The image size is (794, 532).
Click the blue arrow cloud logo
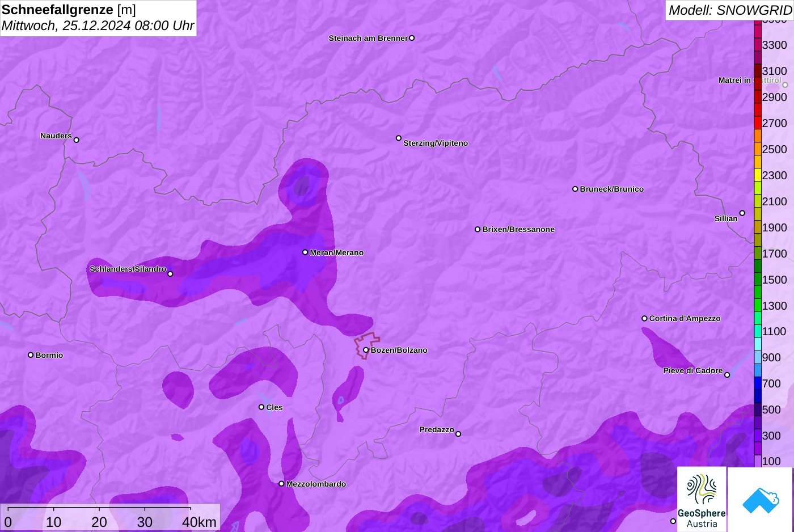click(761, 500)
